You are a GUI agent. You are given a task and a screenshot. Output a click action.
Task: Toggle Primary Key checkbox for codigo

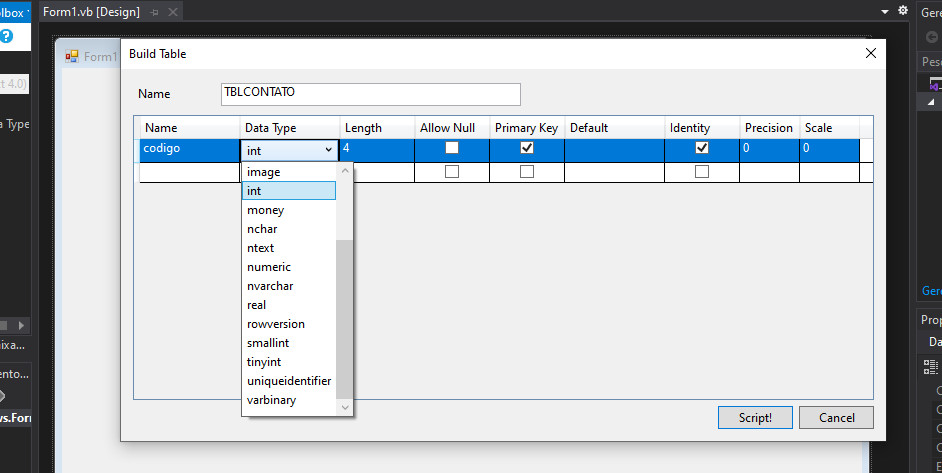pyautogui.click(x=527, y=147)
